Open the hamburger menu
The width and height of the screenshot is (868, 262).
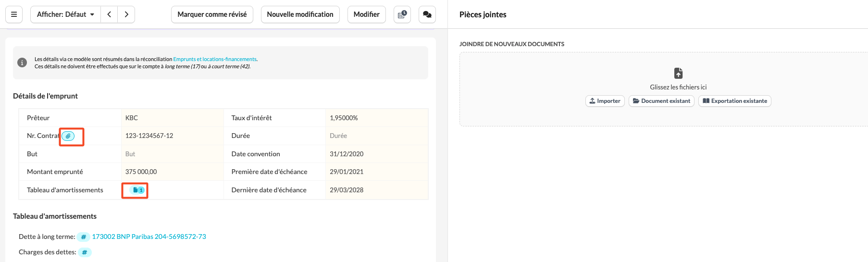tap(14, 14)
